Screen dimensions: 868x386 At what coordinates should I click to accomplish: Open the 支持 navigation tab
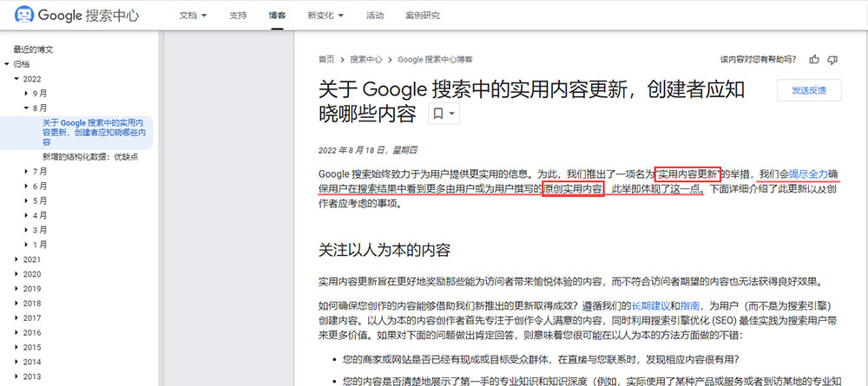(238, 16)
